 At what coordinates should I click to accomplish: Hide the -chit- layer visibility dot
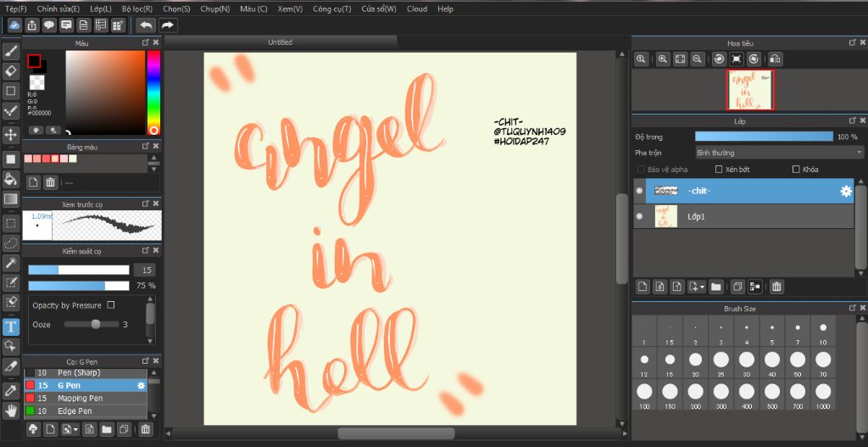(639, 191)
